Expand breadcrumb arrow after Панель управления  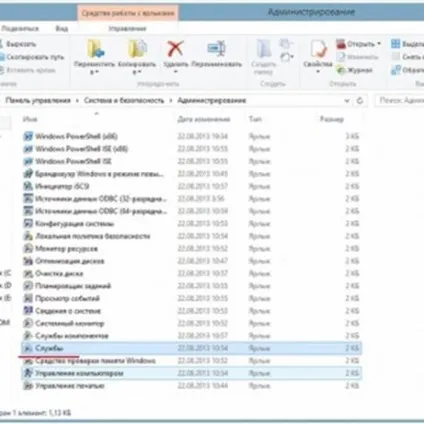click(77, 101)
